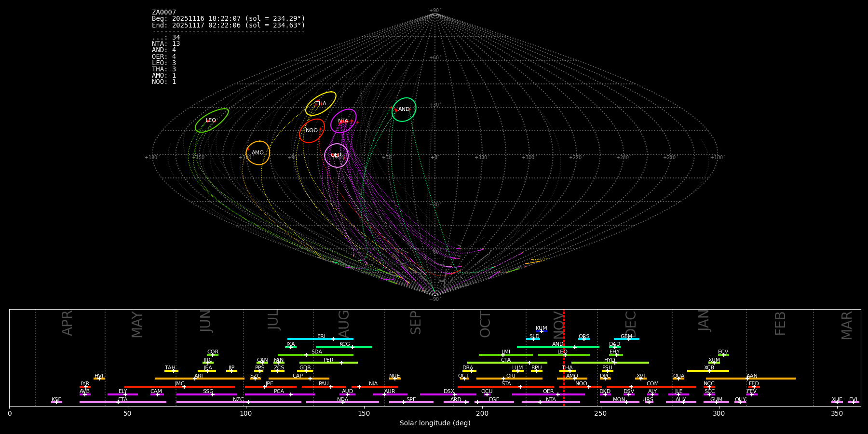This screenshot has height=434, width=868.
Task: Click the NTA: 13 count entry
Action: point(166,44)
